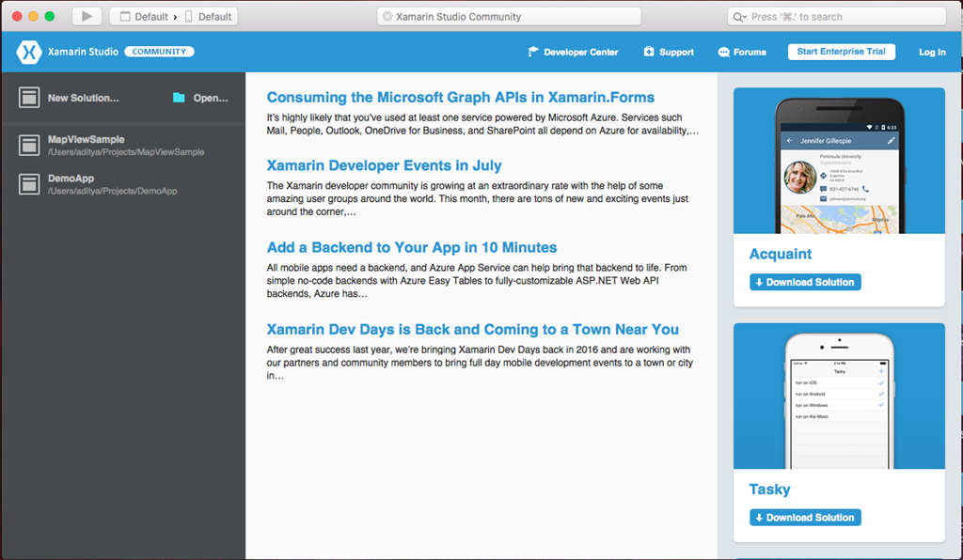Click the Developer Center graduation cap icon
963x560 pixels.
(533, 52)
